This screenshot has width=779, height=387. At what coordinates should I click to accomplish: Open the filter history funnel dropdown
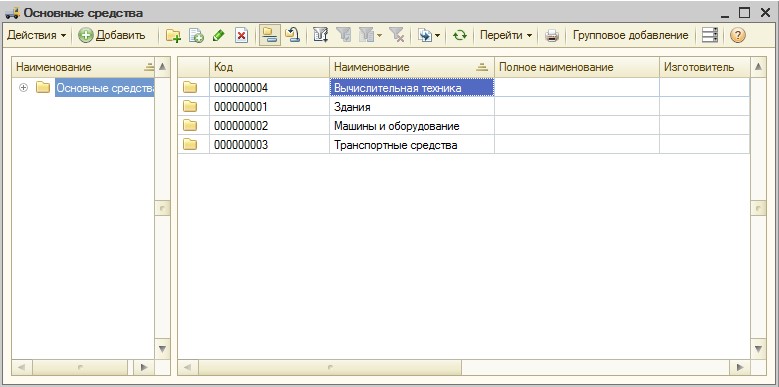[370, 36]
